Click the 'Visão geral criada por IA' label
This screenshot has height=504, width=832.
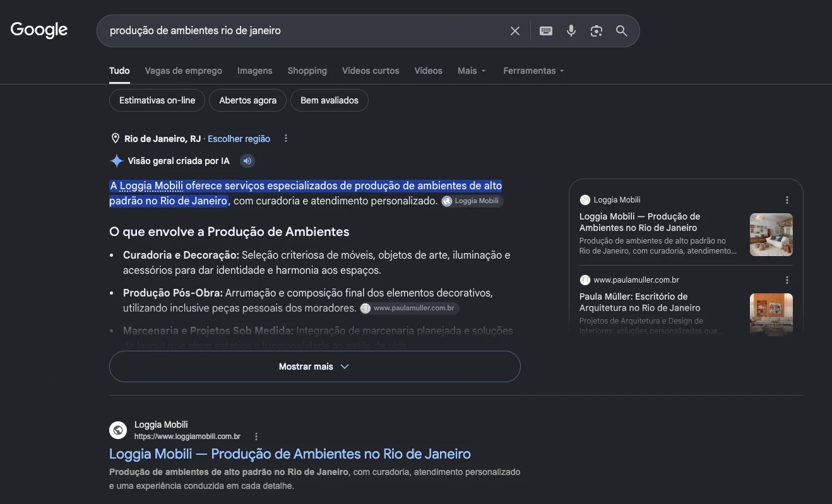pyautogui.click(x=179, y=161)
